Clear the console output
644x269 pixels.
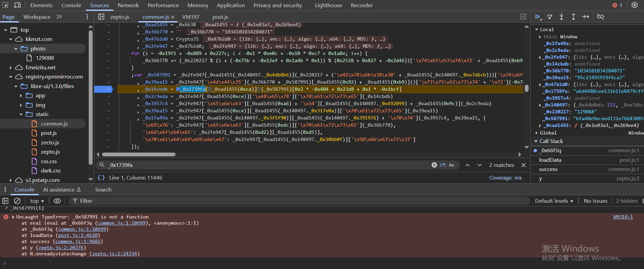17,201
